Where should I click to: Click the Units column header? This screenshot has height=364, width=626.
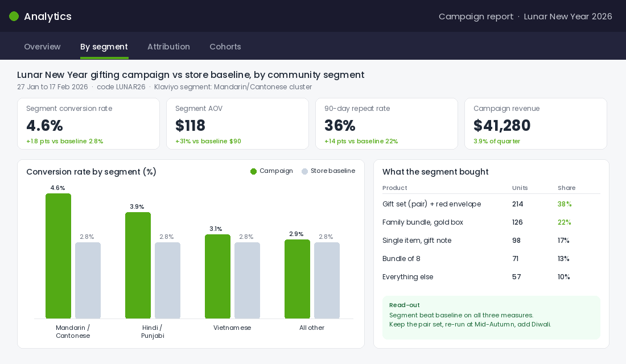point(520,188)
